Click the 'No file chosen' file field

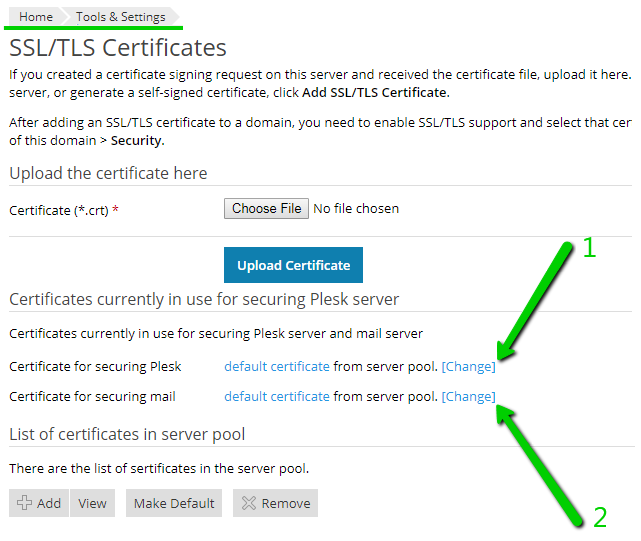356,209
